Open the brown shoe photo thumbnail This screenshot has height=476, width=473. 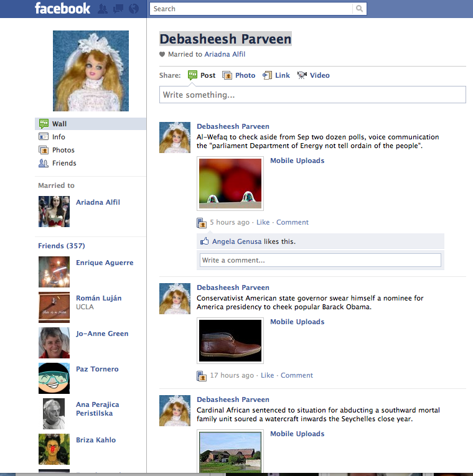coord(230,340)
